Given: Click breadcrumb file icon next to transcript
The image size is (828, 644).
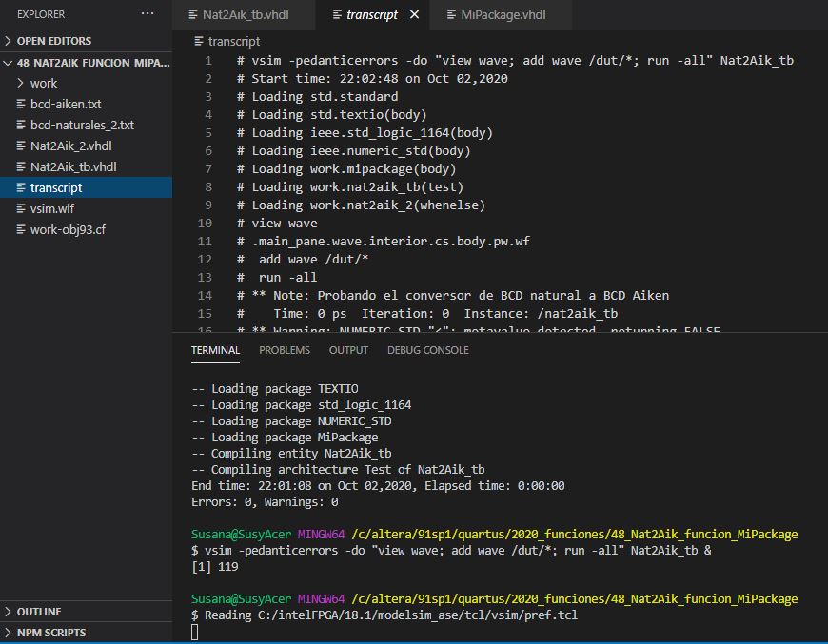Looking at the screenshot, I should coord(198,41).
